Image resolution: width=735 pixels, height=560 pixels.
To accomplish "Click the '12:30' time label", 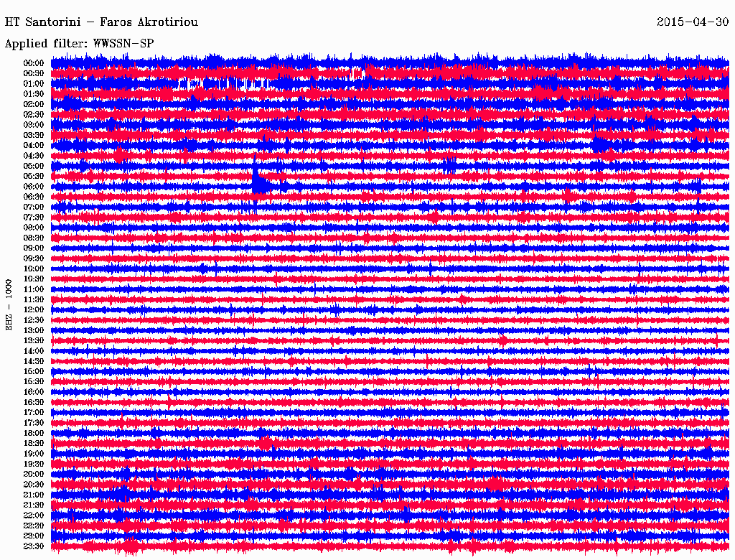I will tap(34, 320).
